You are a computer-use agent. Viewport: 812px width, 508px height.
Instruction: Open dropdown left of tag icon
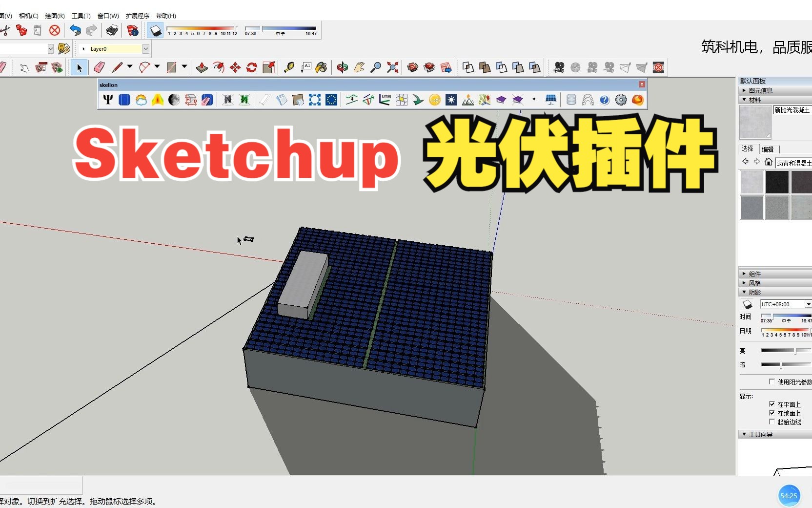click(50, 49)
